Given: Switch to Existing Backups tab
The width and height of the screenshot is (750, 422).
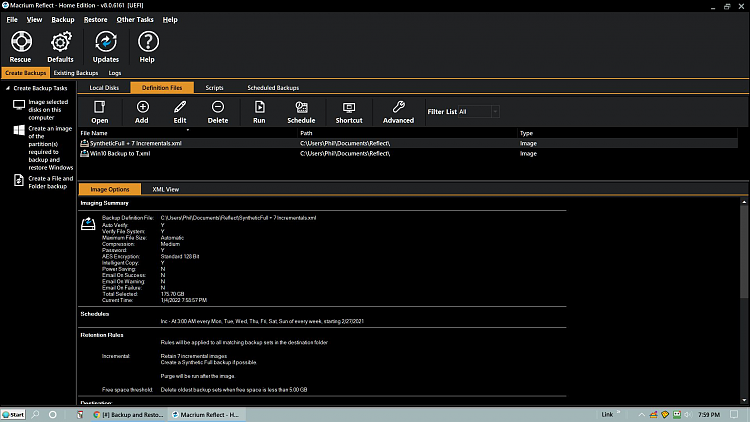Looking at the screenshot, I should click(x=76, y=73).
